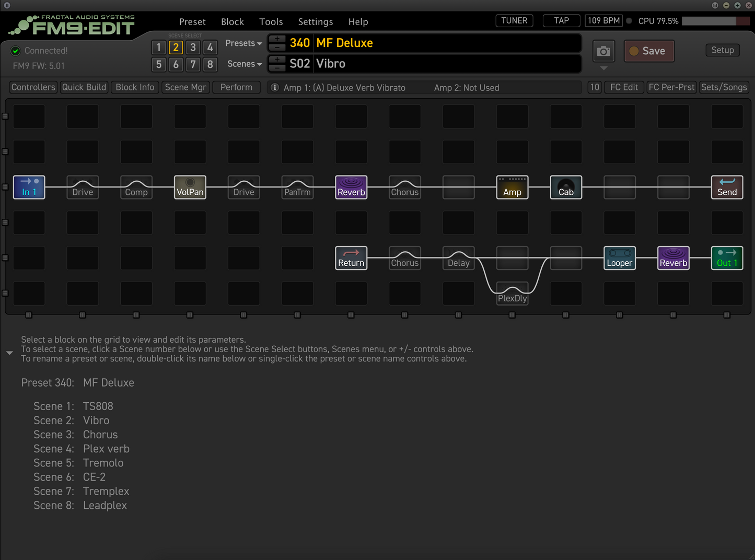Switch to scene 4 button

pyautogui.click(x=210, y=48)
